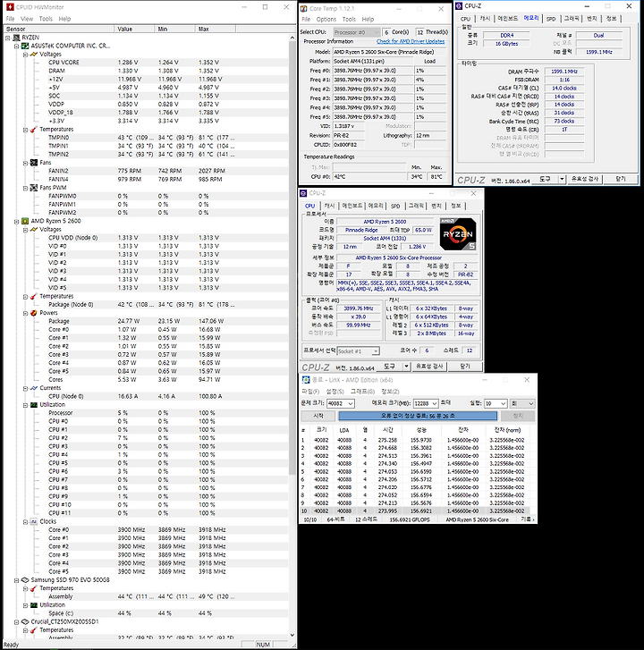Click the Voltages icon under ASUSTeK board
This screenshot has width=644, height=650.
(x=34, y=55)
